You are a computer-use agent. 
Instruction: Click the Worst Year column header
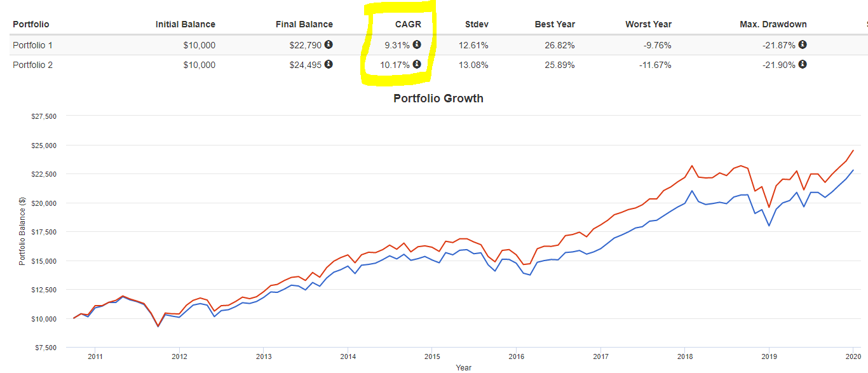tap(648, 24)
